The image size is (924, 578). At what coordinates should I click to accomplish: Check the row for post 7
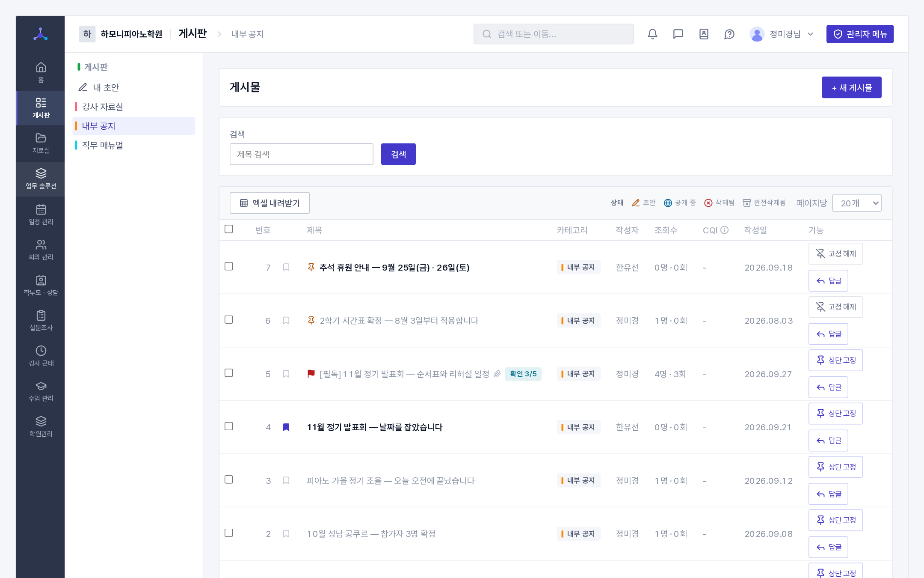pyautogui.click(x=229, y=266)
